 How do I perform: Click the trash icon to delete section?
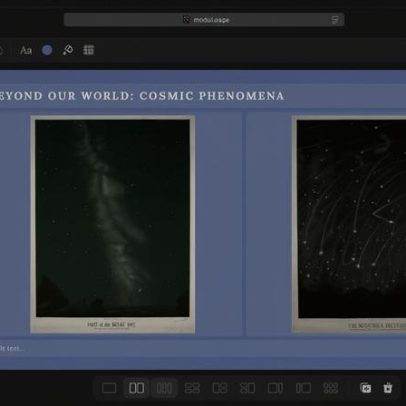388,388
